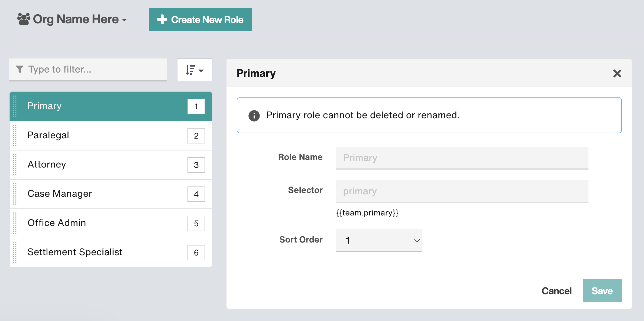Open the Sort Order dropdown
644x321 pixels.
pyautogui.click(x=379, y=241)
